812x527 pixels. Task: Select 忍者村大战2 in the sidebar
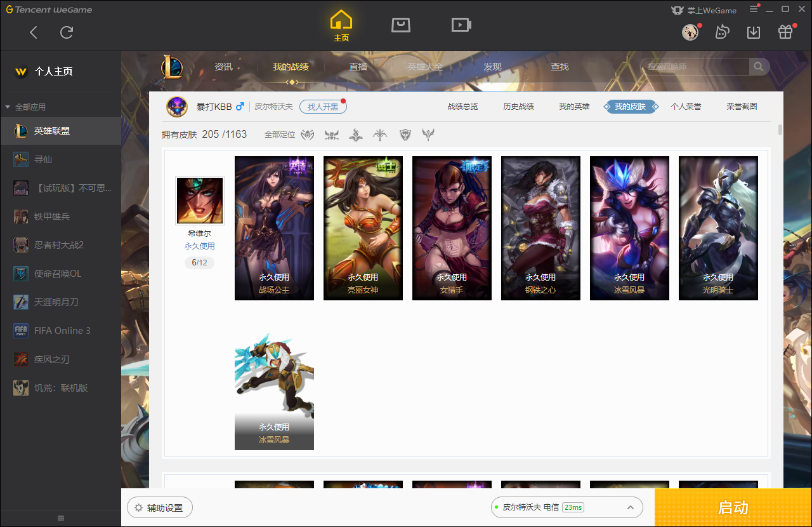coord(60,245)
